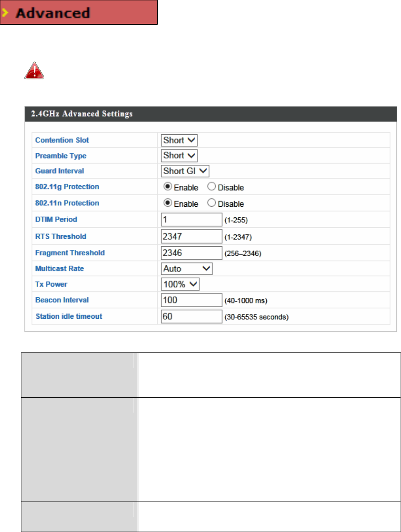
Task: Click the Station idle timeout label
Action: click(x=69, y=316)
